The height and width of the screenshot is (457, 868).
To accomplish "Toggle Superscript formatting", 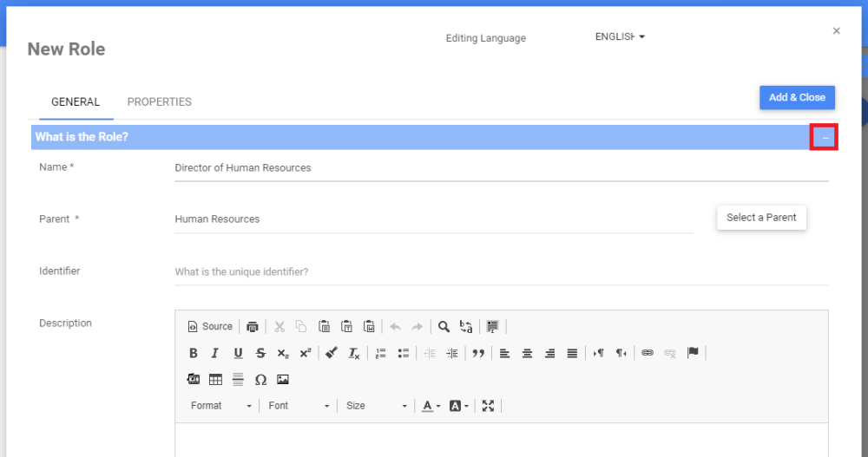I will tap(306, 353).
